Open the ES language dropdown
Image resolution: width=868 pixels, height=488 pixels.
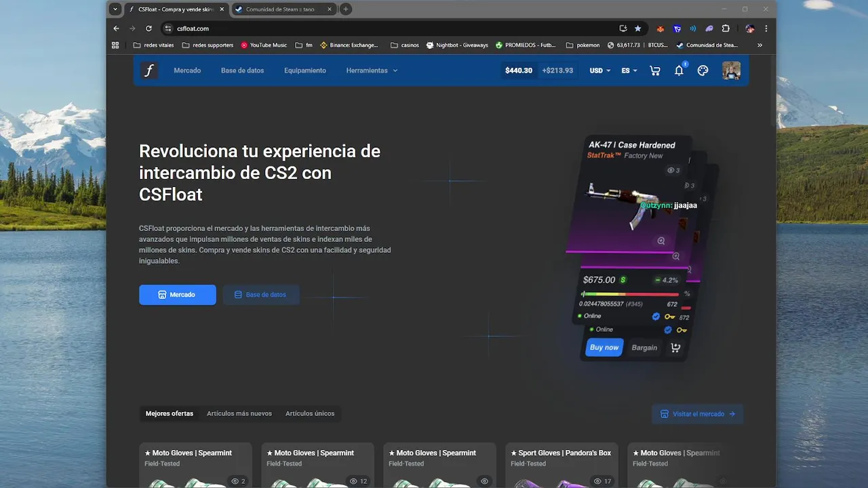pos(629,70)
